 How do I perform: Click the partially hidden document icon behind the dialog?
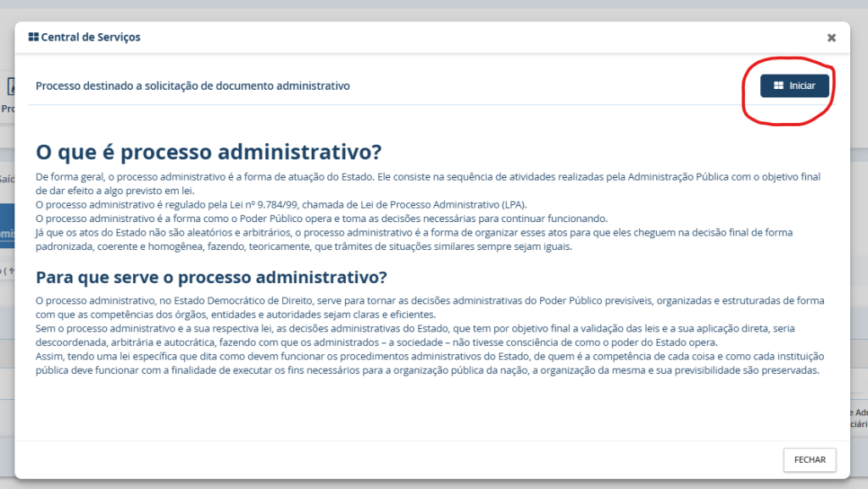[x=10, y=86]
